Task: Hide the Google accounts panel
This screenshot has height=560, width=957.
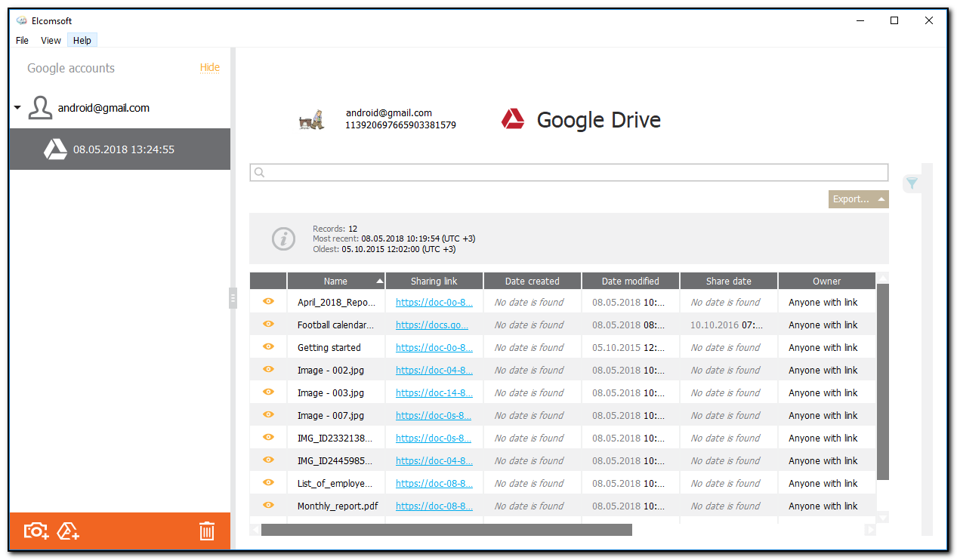Action: click(209, 67)
